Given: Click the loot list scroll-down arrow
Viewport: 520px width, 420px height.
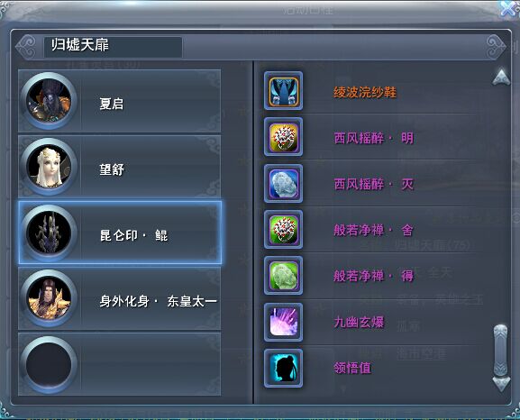Looking at the screenshot, I should point(501,384).
